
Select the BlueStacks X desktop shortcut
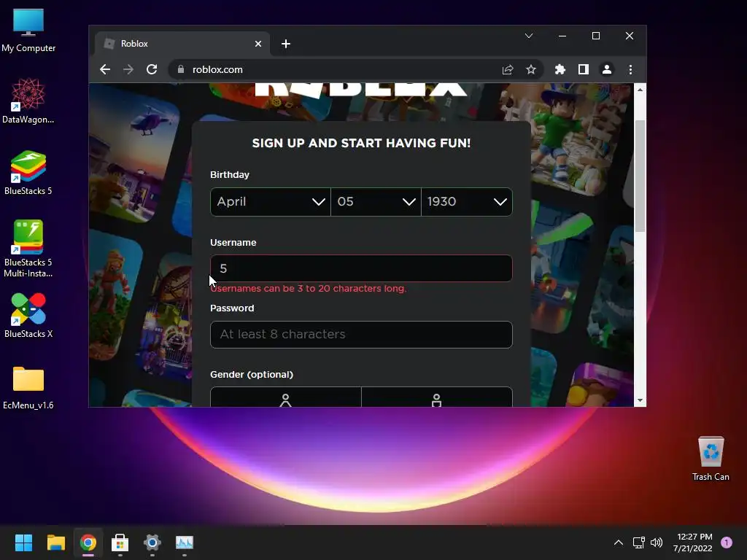[x=28, y=316]
